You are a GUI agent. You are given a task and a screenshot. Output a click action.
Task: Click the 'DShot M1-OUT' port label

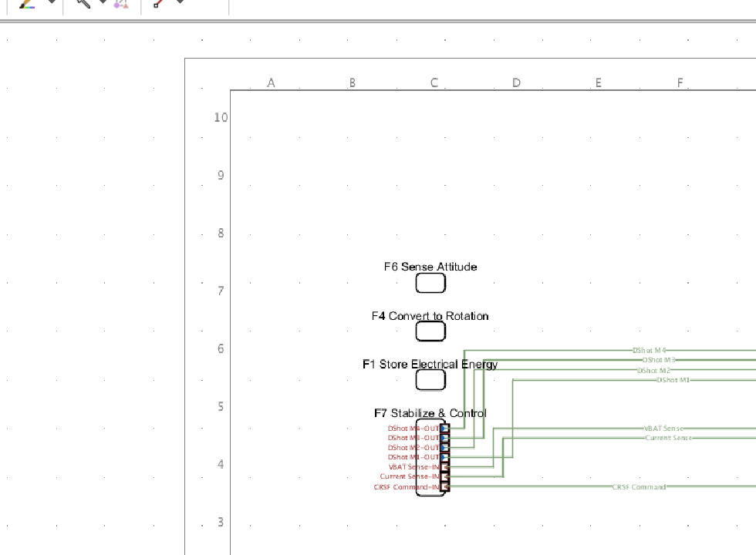[413, 457]
